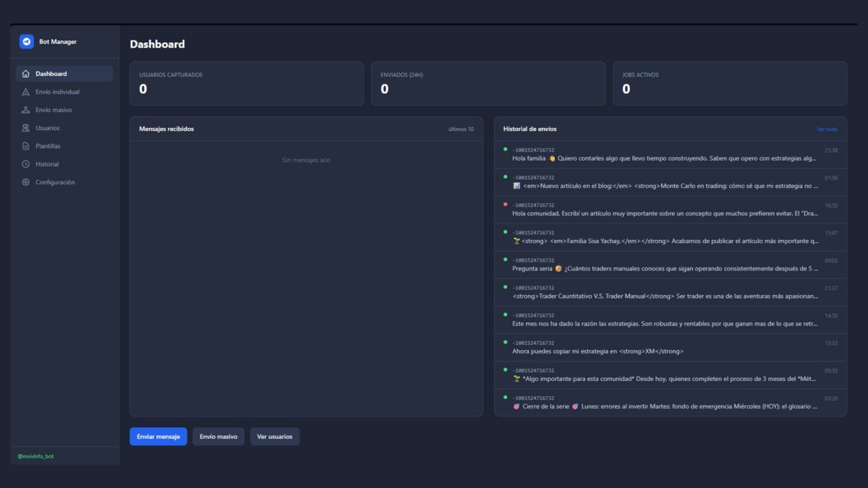Open the Ver todo link

(827, 129)
